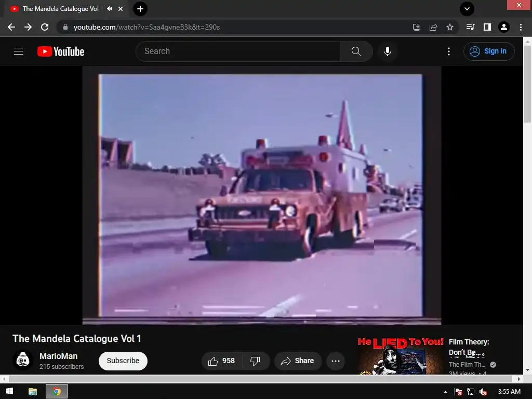Toggle Chrome side panel icon
Screen dimensions: 532x399
(x=487, y=27)
